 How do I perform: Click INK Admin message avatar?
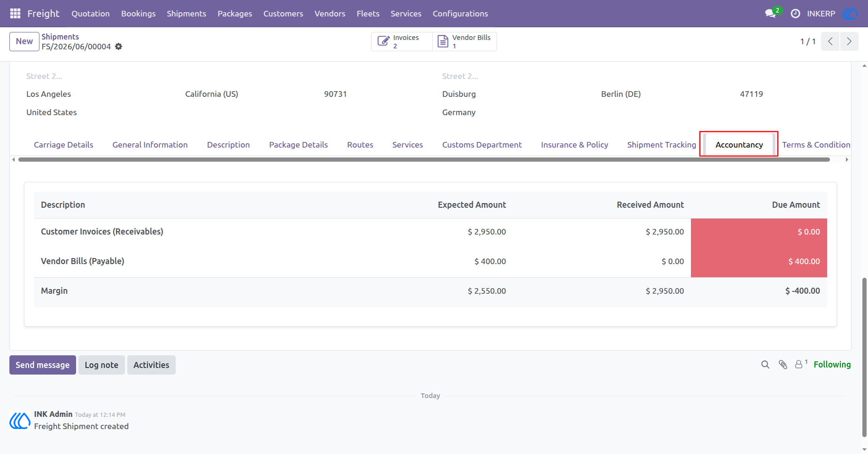tap(20, 420)
